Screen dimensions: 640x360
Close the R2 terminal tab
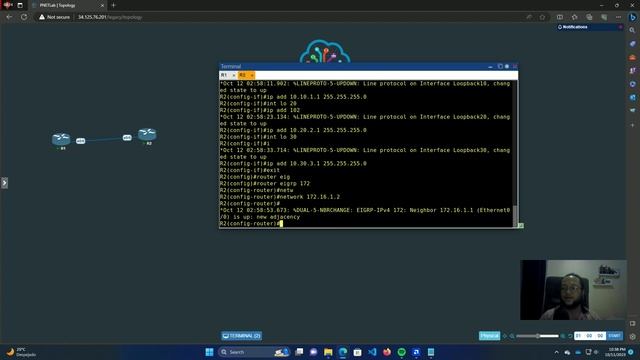252,76
